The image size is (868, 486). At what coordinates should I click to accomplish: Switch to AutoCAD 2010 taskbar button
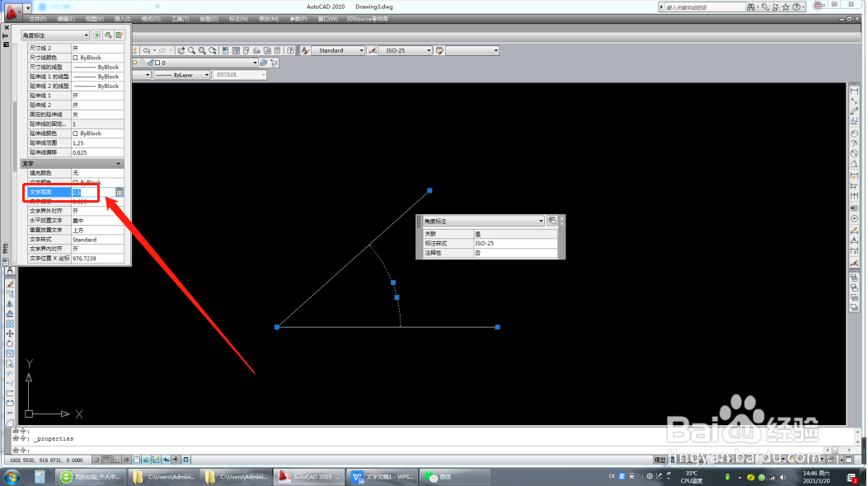tap(309, 477)
